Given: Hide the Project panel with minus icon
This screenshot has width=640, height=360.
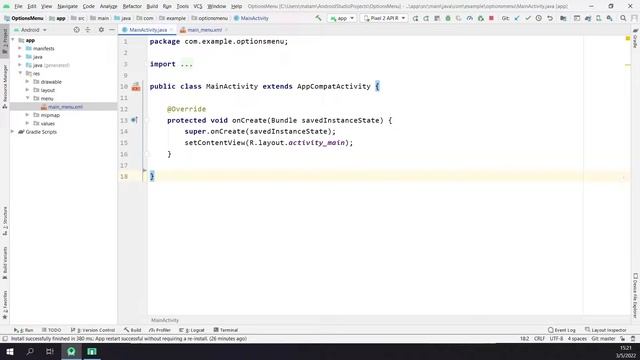Looking at the screenshot, I should [112, 30].
